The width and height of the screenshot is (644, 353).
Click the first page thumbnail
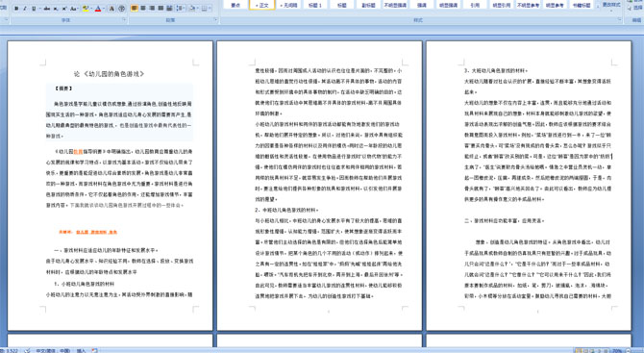[x=111, y=186]
